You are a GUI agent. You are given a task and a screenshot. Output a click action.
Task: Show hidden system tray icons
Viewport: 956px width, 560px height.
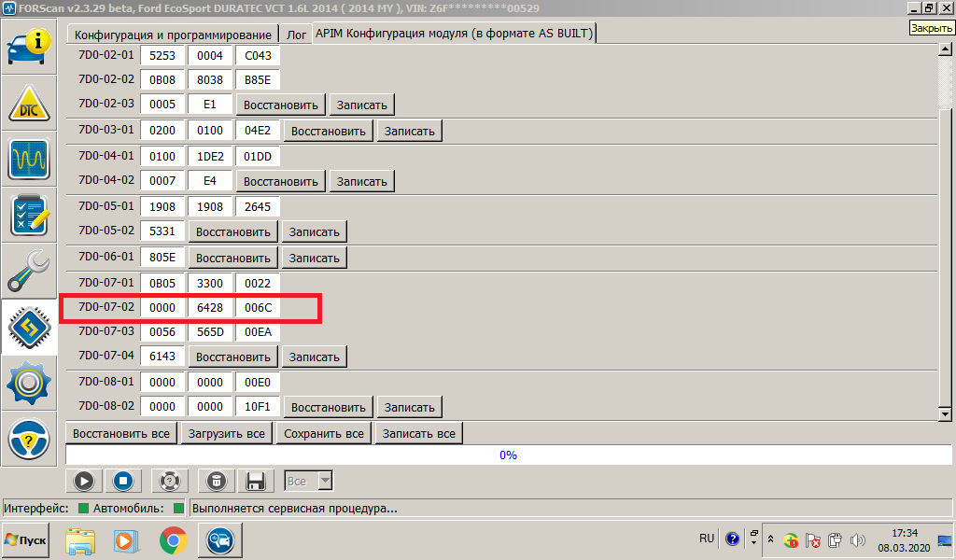pyautogui.click(x=770, y=539)
